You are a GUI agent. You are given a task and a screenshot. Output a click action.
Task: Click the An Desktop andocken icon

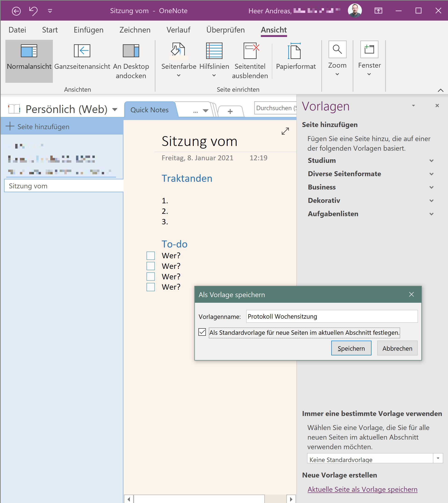coord(131,51)
